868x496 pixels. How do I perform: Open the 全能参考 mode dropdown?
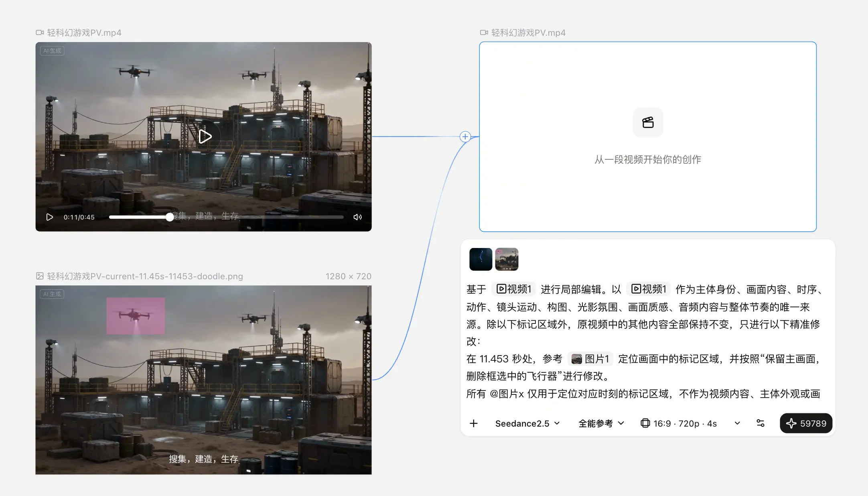click(x=601, y=423)
